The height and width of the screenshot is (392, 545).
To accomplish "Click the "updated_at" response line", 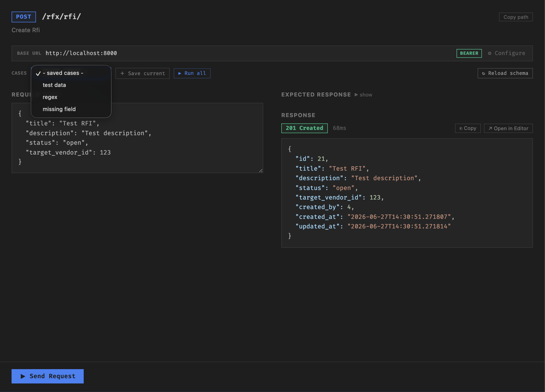I will tap(373, 226).
